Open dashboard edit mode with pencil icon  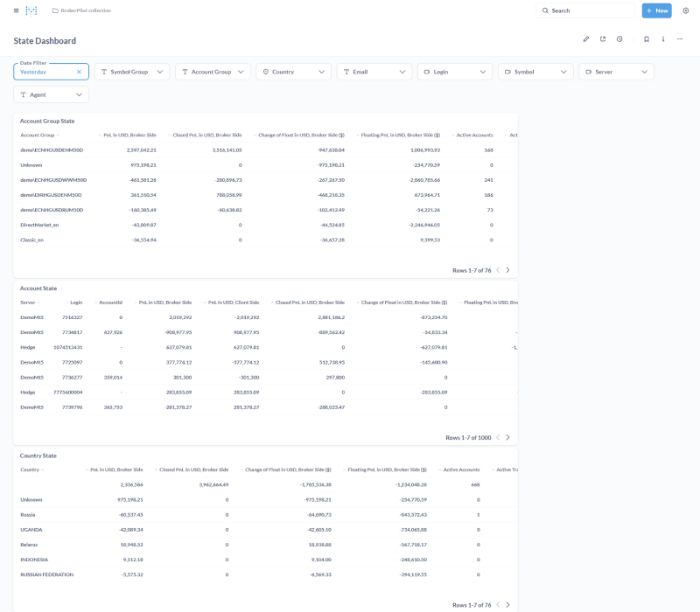tap(586, 40)
